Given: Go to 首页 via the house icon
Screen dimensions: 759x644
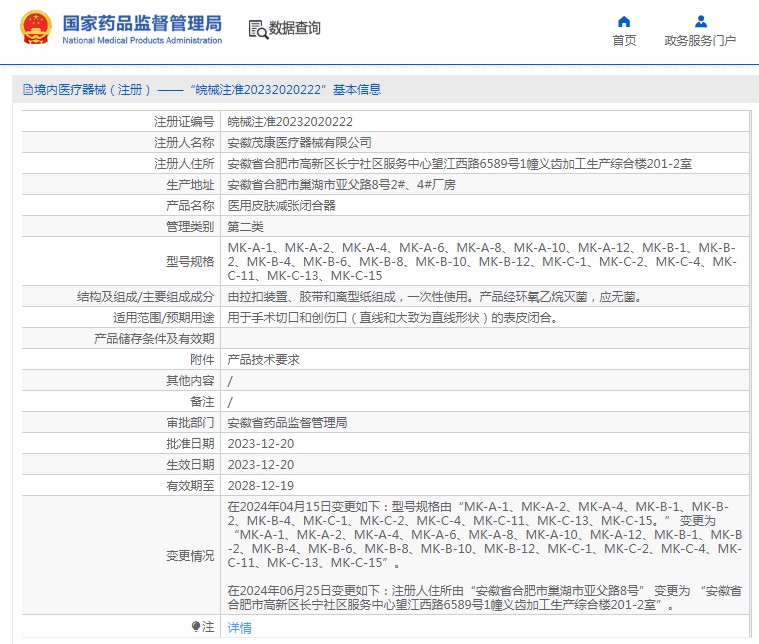Looking at the screenshot, I should click(624, 21).
